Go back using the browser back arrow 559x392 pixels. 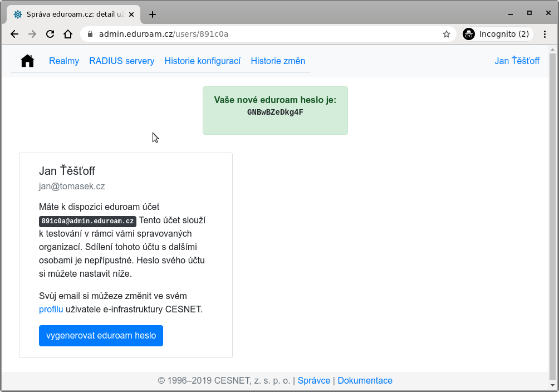(14, 34)
